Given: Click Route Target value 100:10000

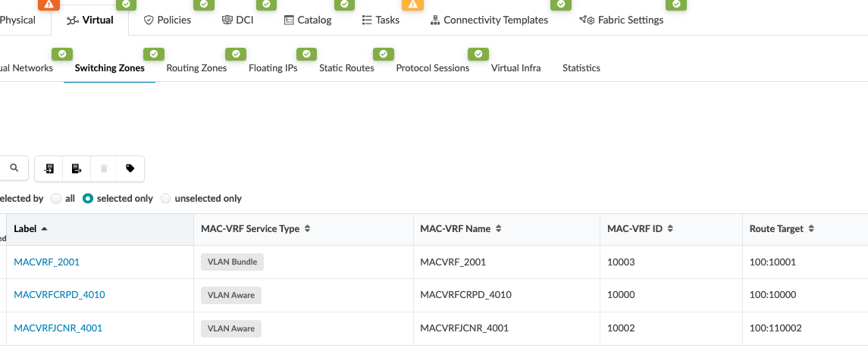Looking at the screenshot, I should pos(772,294).
